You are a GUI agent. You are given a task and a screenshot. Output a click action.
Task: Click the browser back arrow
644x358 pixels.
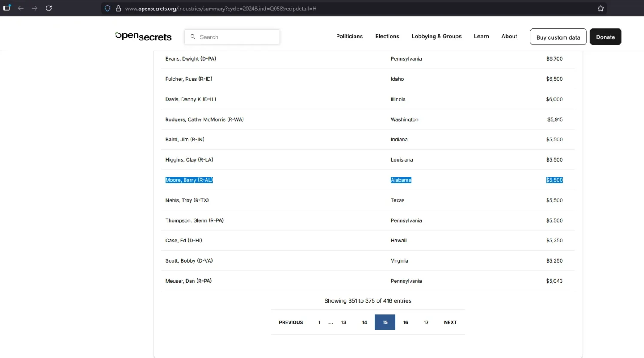[x=21, y=8]
